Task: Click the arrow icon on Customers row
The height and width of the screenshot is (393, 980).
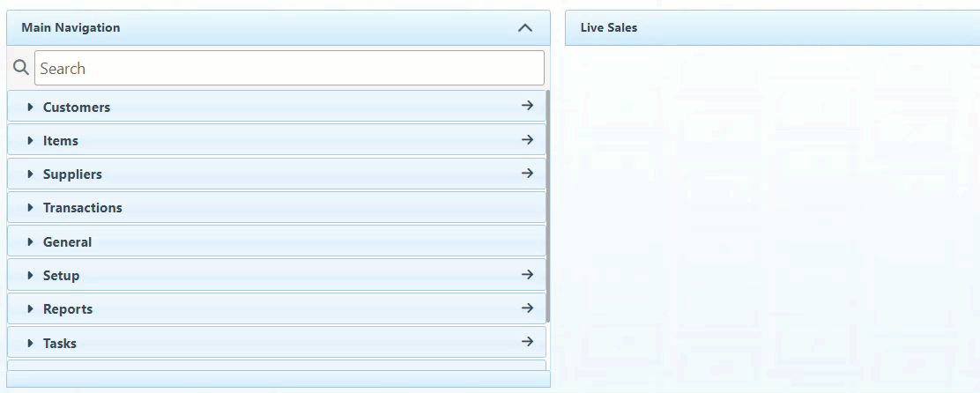Action: coord(527,106)
